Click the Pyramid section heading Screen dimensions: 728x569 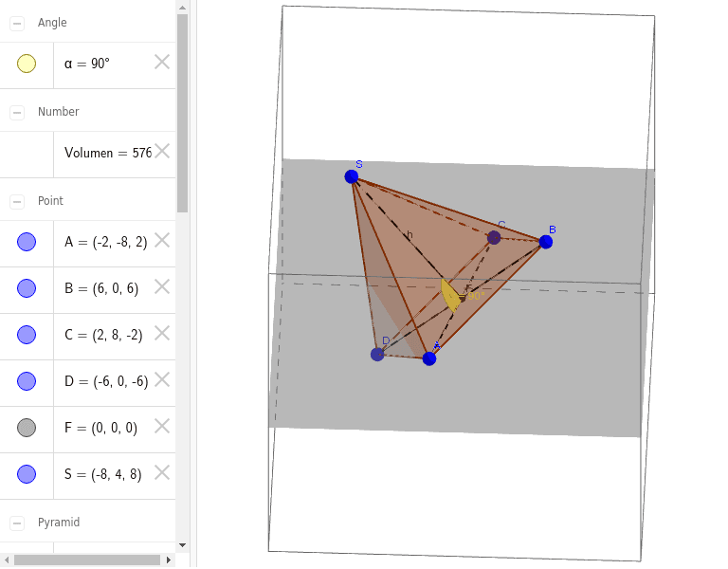click(x=59, y=523)
